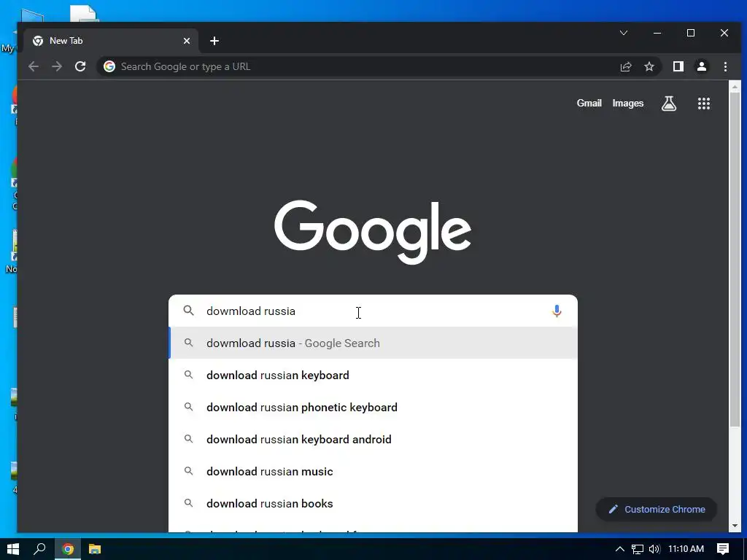The height and width of the screenshot is (560, 747).
Task: Close the New Tab tab
Action: click(x=187, y=41)
